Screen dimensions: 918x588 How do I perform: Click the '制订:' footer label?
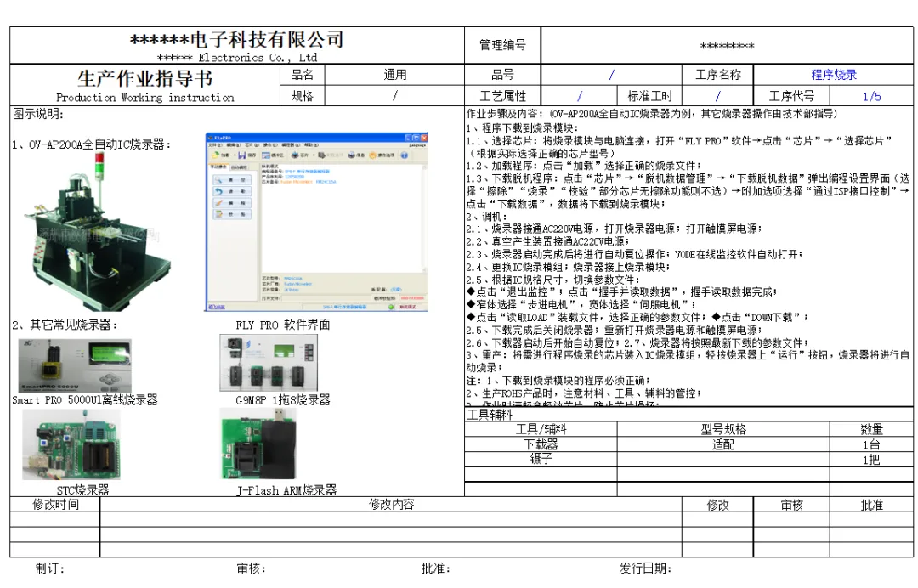pyautogui.click(x=50, y=568)
